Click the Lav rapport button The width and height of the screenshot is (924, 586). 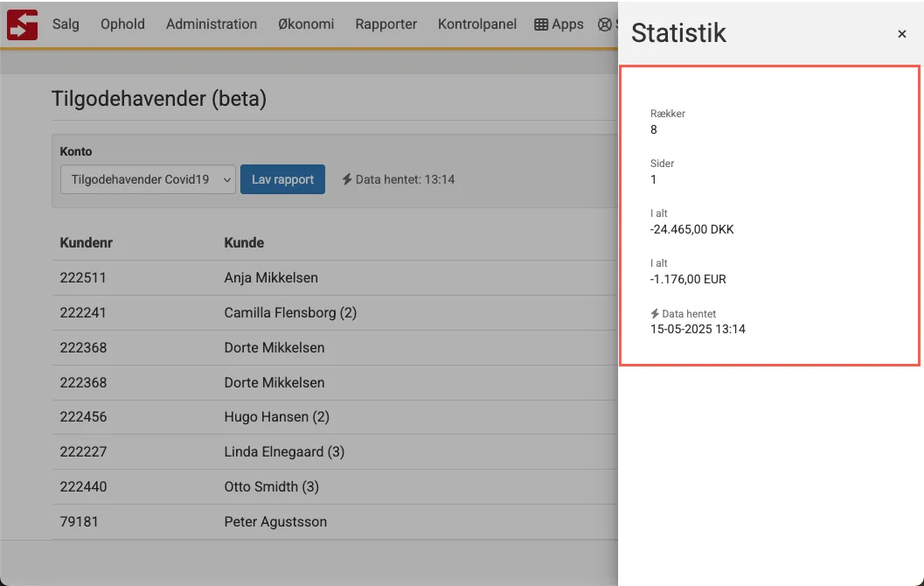point(282,178)
